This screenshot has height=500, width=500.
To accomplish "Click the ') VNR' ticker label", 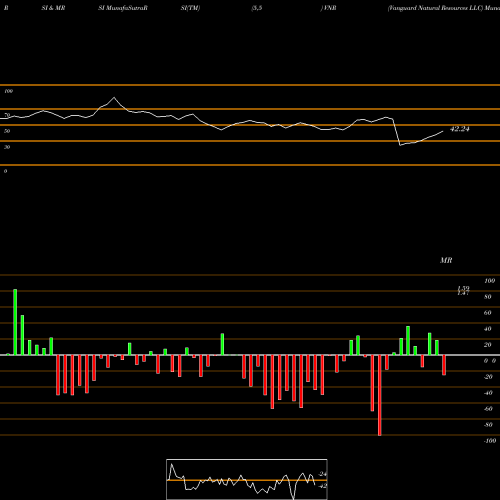I will (x=328, y=8).
